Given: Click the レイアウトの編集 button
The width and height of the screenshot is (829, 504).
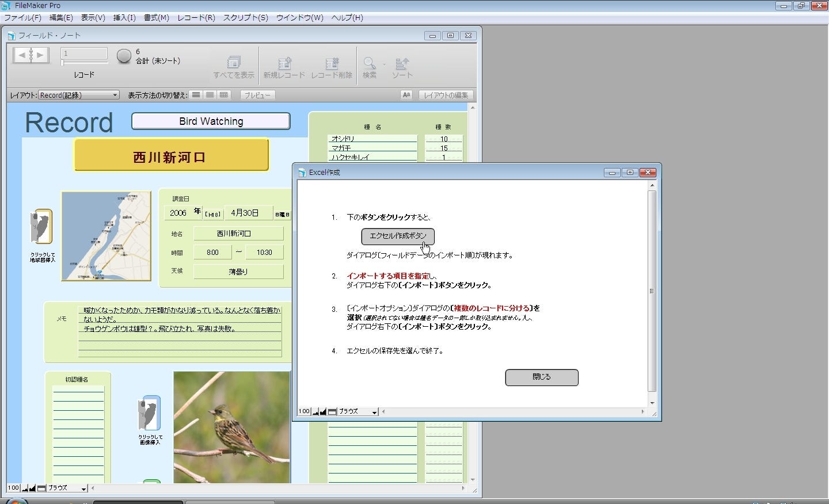Looking at the screenshot, I should coord(446,95).
